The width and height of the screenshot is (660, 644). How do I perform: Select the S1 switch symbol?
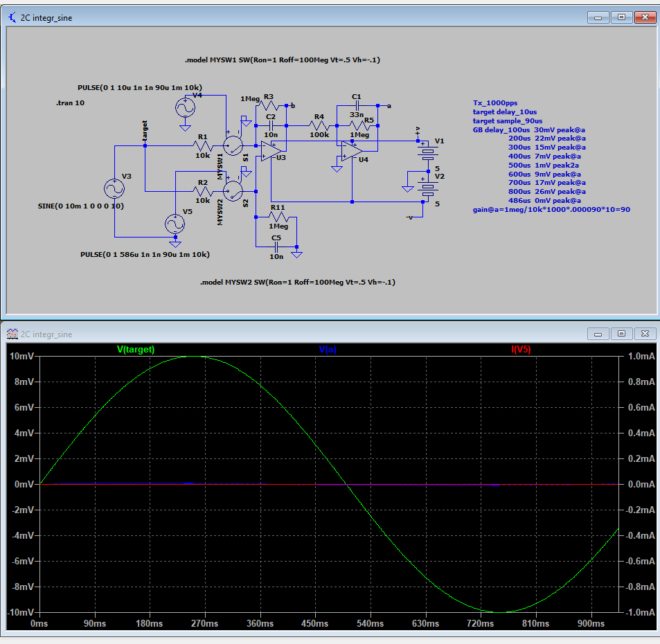233,145
